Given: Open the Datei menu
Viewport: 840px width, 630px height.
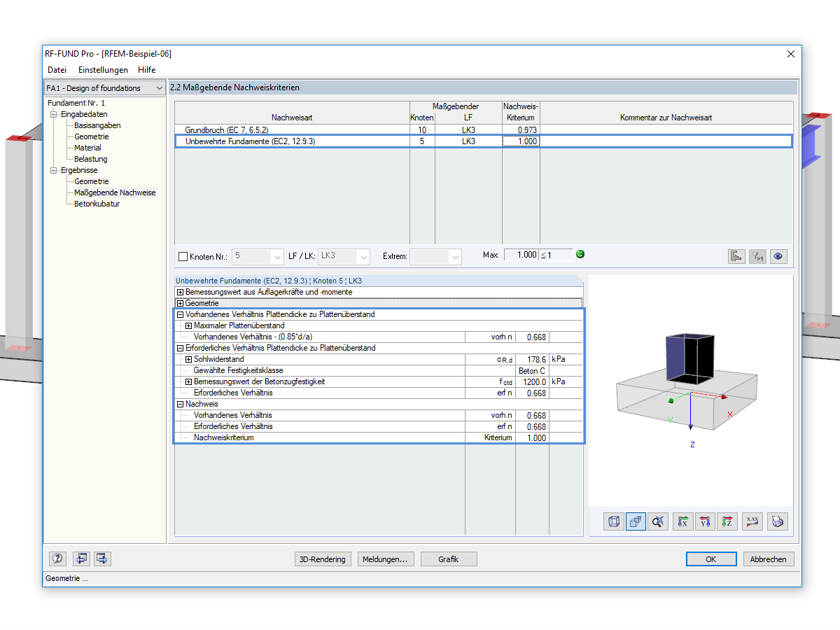Looking at the screenshot, I should (57, 70).
